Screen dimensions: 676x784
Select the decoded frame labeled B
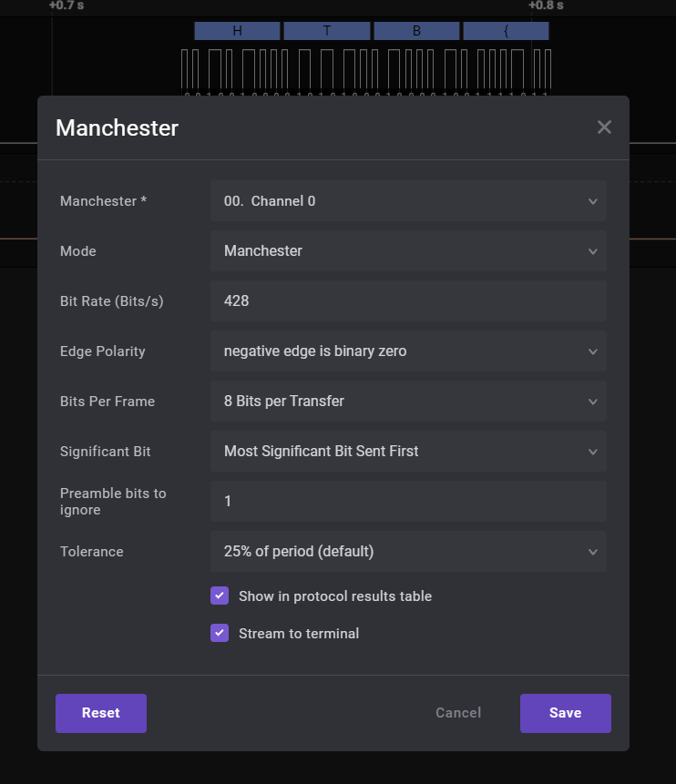pyautogui.click(x=416, y=30)
